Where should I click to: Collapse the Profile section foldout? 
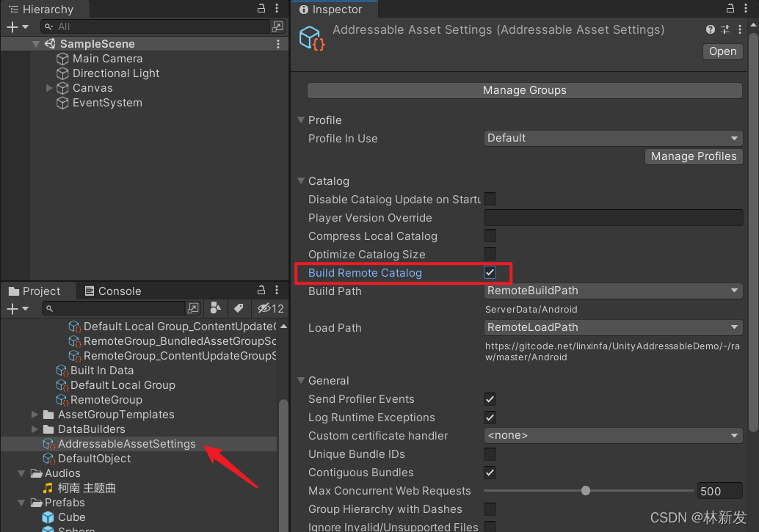[x=301, y=120]
